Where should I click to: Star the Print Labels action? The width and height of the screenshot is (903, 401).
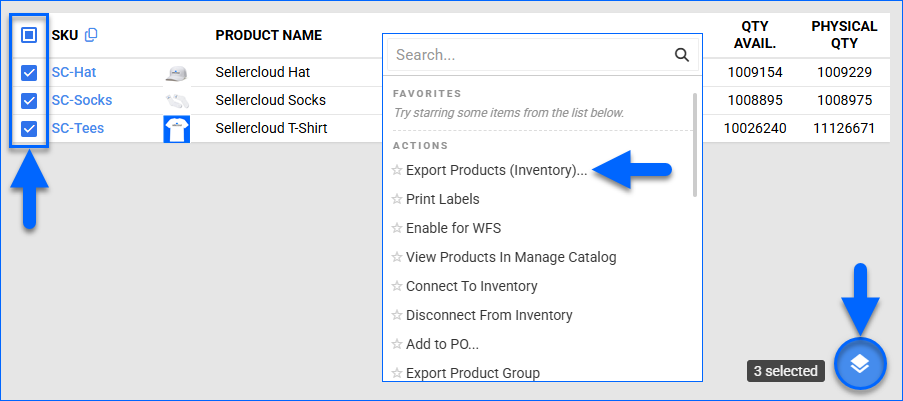coord(396,200)
